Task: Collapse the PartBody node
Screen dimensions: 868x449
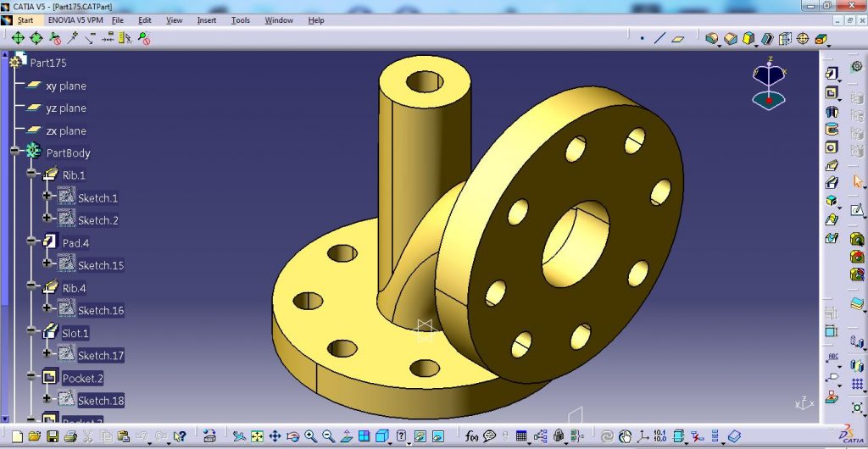Action: [x=14, y=151]
